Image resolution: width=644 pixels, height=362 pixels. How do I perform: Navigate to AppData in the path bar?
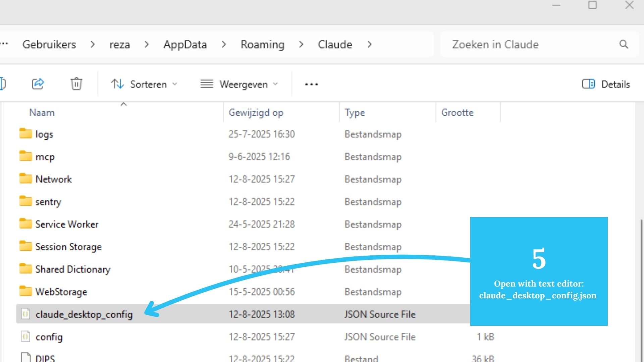185,44
